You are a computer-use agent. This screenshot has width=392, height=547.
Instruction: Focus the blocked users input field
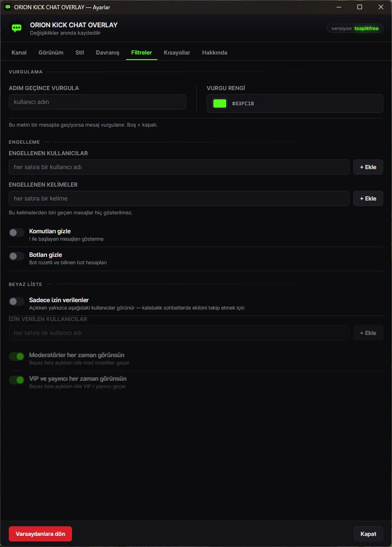pos(179,167)
